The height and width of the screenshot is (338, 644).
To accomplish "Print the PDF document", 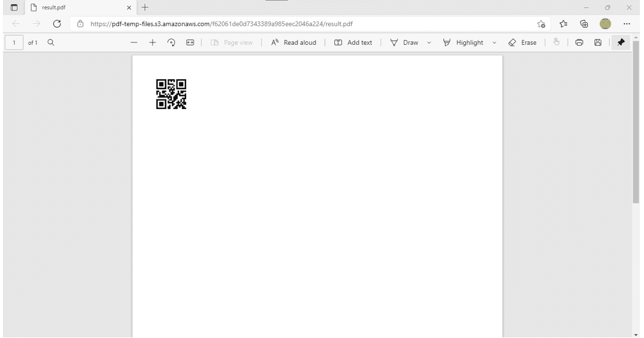I will click(579, 43).
